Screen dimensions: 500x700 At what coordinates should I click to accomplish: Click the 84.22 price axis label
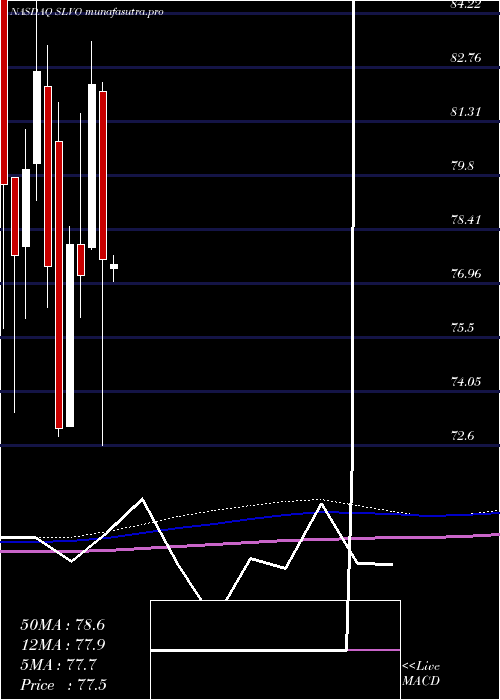(468, 4)
